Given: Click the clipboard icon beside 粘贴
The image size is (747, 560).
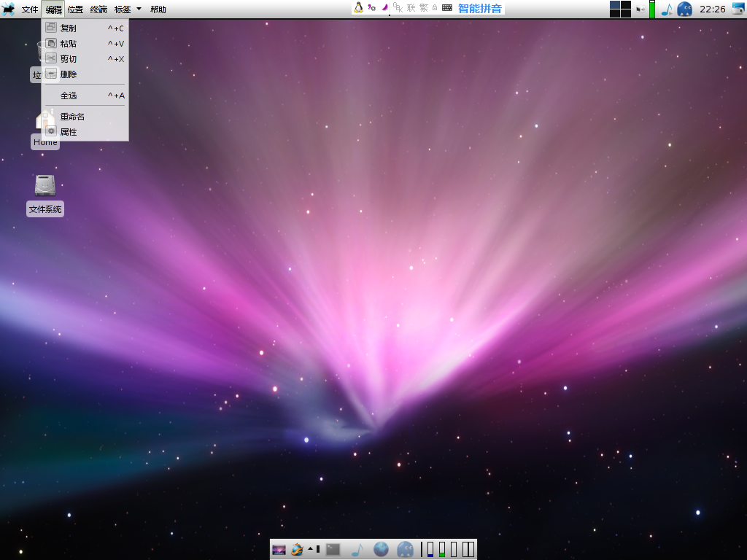Looking at the screenshot, I should pos(51,43).
